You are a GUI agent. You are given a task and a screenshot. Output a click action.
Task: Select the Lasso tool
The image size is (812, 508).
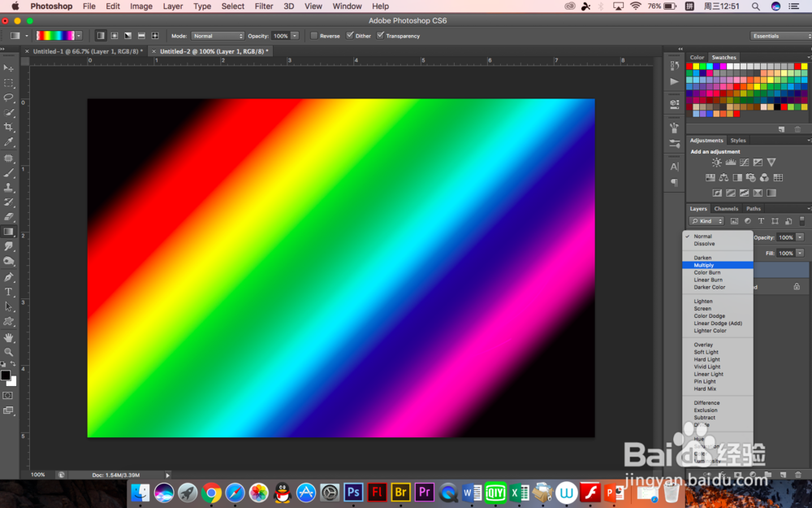click(x=8, y=98)
